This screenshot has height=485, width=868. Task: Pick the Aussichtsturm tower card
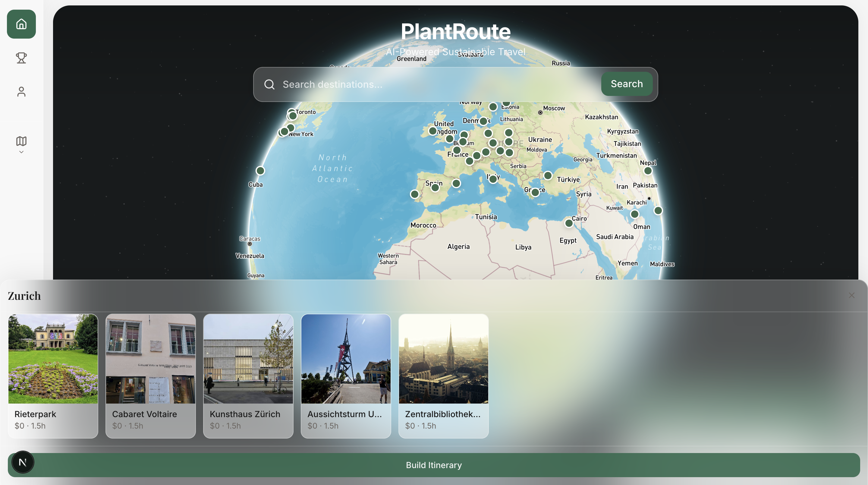pyautogui.click(x=346, y=376)
